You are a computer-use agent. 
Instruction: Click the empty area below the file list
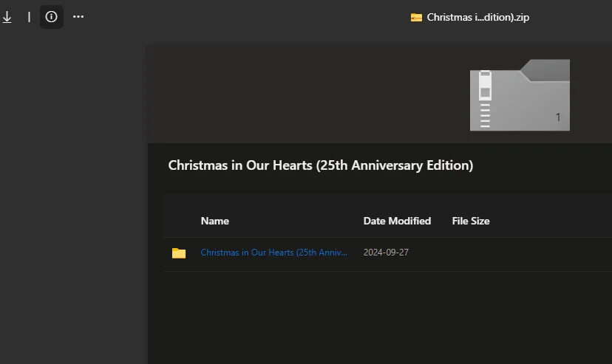pyautogui.click(x=387, y=317)
